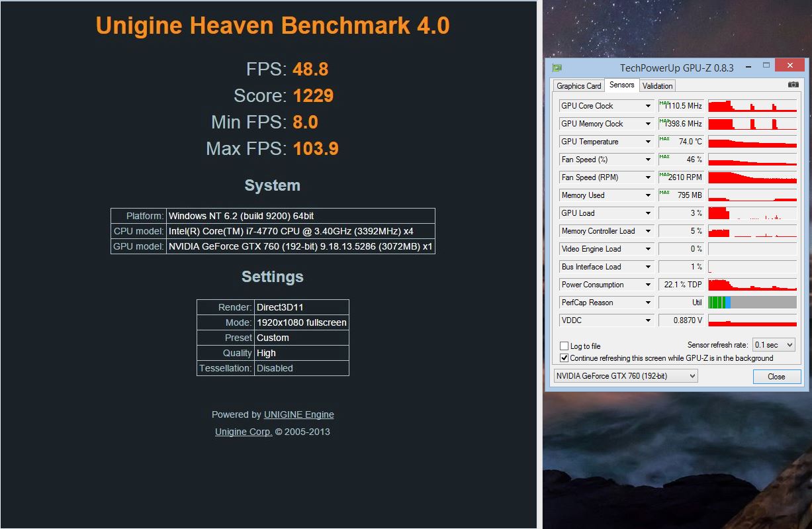
Task: Click the Max FPS value 103.9
Action: coord(316,149)
